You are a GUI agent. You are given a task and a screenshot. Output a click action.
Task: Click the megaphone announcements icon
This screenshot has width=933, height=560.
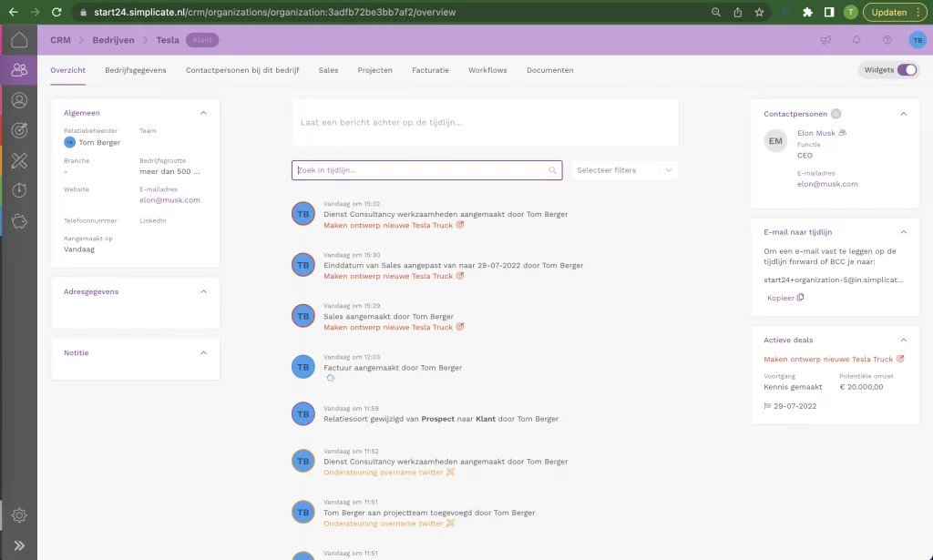[x=825, y=39]
